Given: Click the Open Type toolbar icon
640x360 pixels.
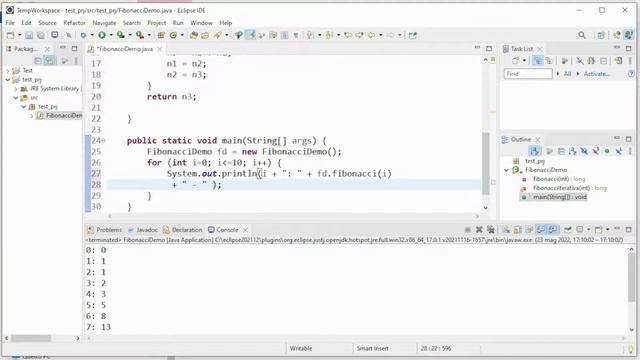Looking at the screenshot, I should click(x=194, y=36).
